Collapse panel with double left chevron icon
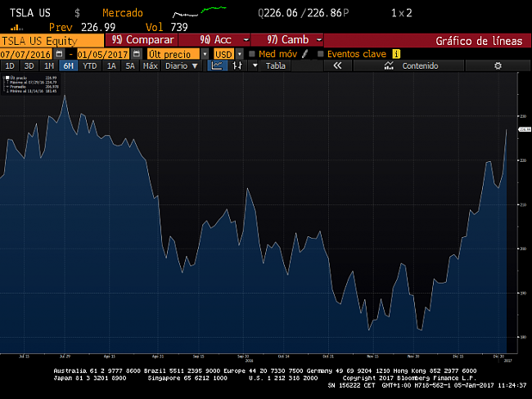532x399 pixels. pos(337,65)
